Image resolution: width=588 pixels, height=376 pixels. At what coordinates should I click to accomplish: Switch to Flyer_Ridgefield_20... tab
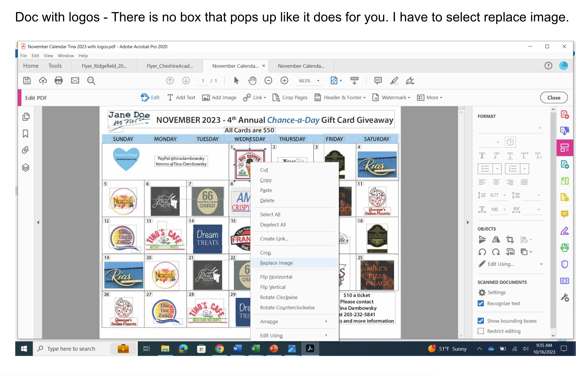tap(104, 66)
